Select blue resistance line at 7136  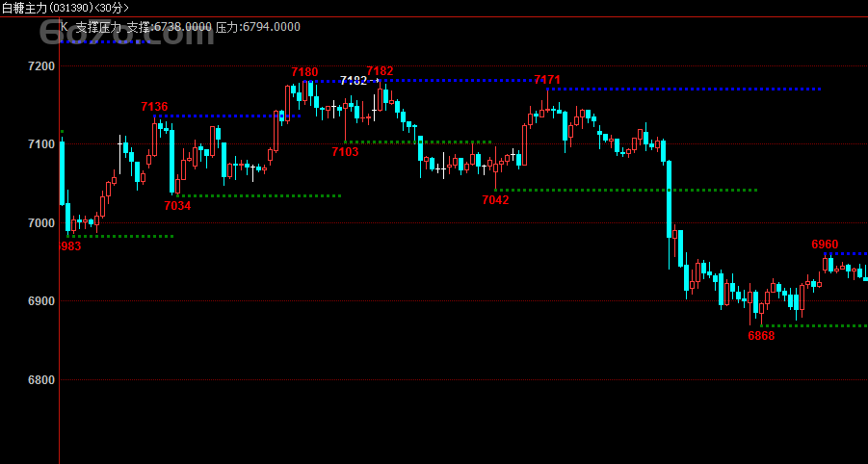tap(227, 116)
